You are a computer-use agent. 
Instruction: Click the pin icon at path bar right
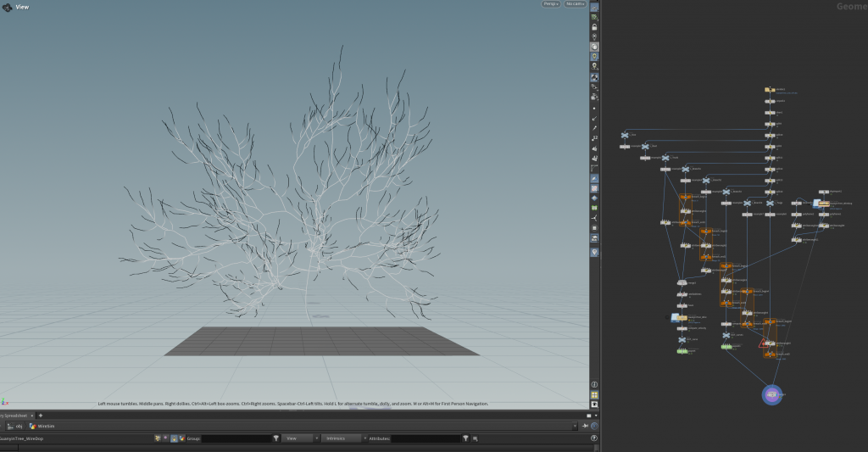(x=585, y=426)
